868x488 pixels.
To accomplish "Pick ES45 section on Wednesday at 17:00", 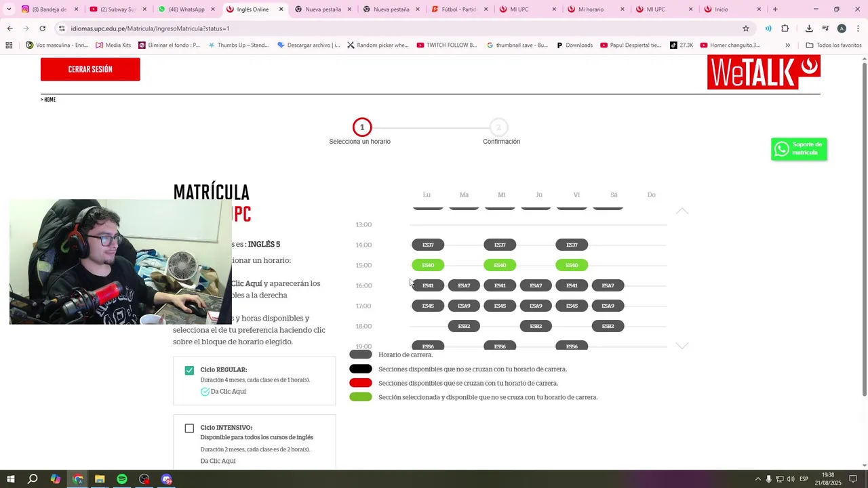I will coord(500,306).
